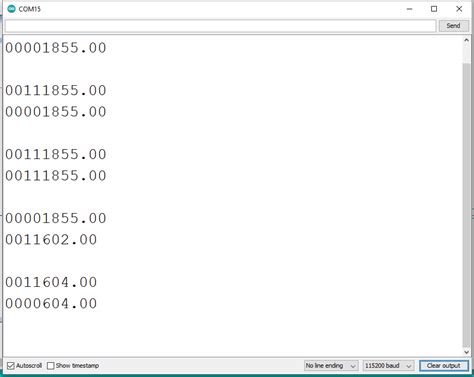
Task: Open the 115200 baud rate dropdown
Action: (389, 366)
